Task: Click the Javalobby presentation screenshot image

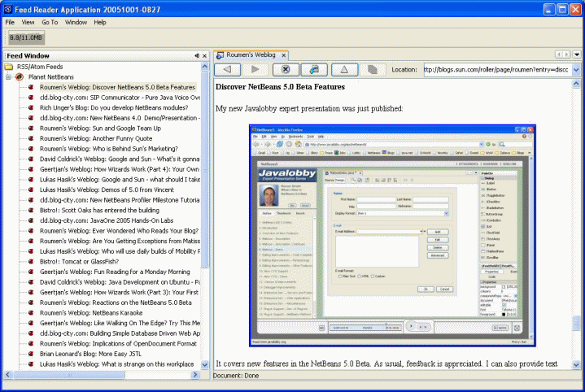Action: click(393, 229)
